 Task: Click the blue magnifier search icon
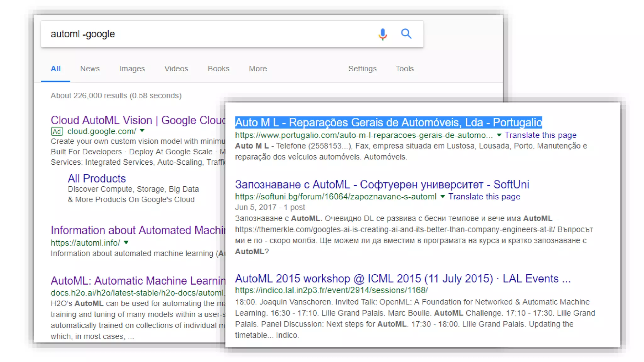406,34
